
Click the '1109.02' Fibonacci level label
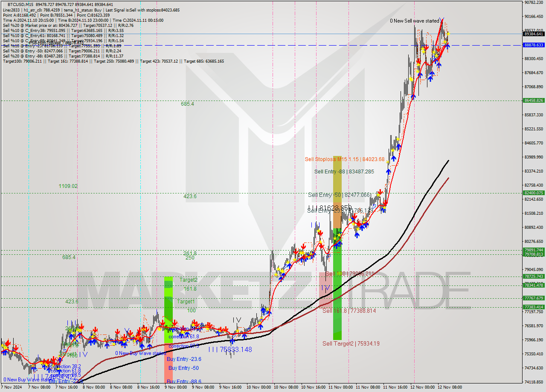tap(68, 186)
